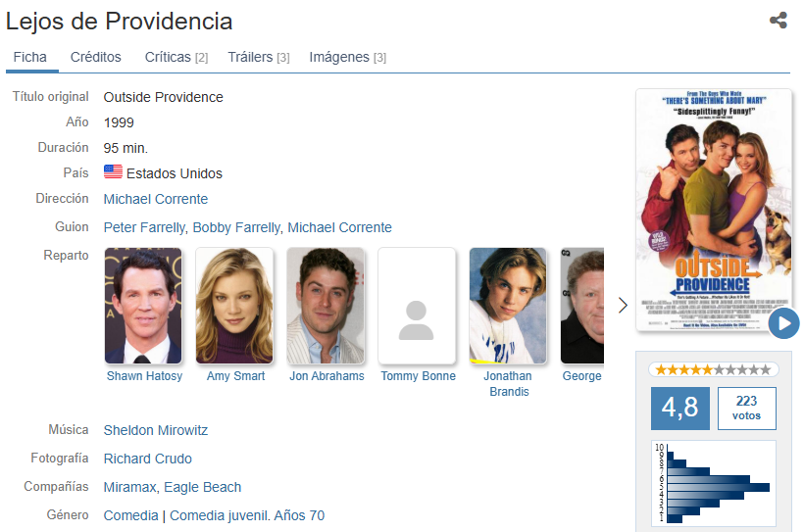The width and height of the screenshot is (804, 532).
Task: Open the Comedia juvenil genre link
Action: 219,515
